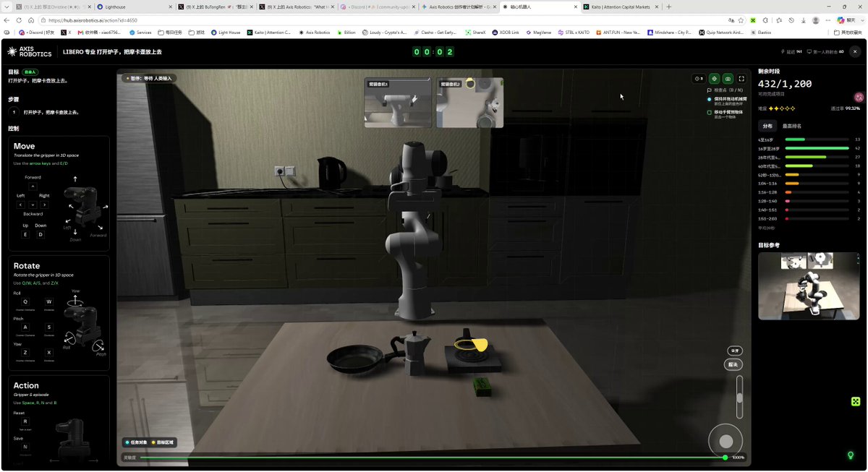Open the first arm camera thumbnail
868x472 pixels.
397,103
